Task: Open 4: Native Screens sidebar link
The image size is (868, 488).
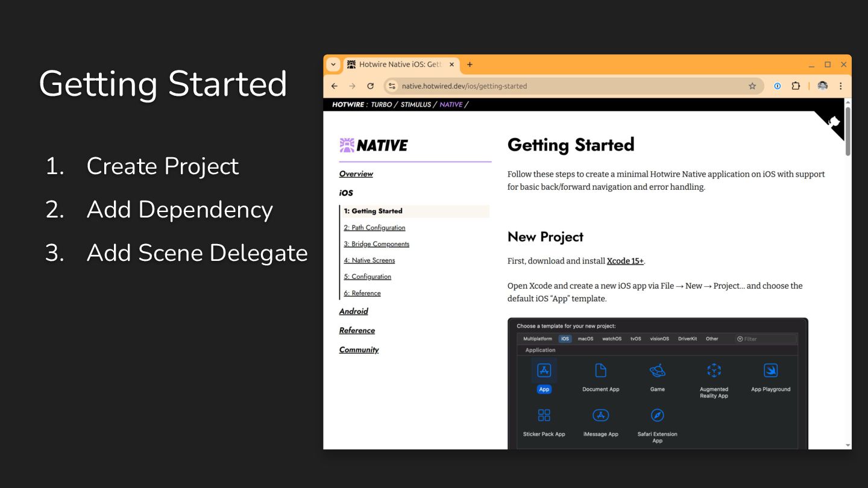Action: [369, 260]
